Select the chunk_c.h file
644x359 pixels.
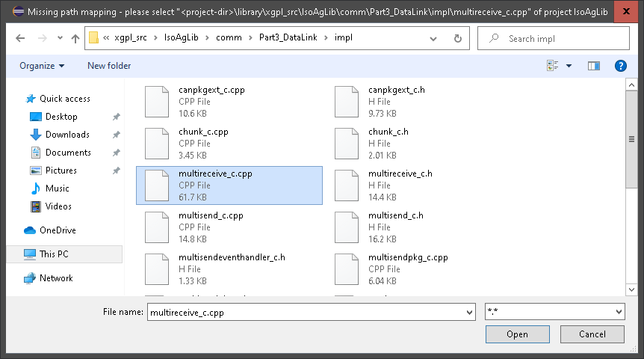[419, 144]
